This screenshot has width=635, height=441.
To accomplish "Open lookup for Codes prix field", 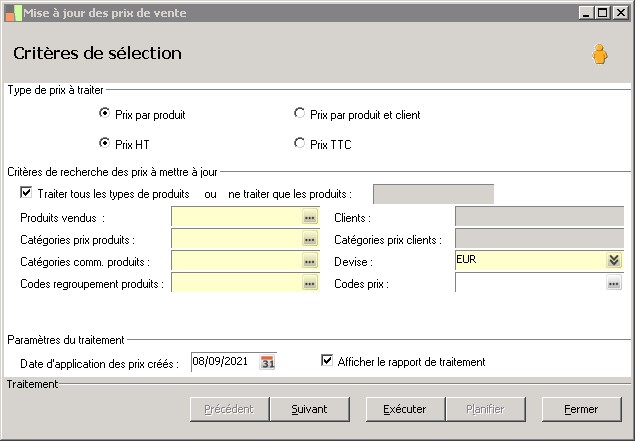I will [x=613, y=284].
